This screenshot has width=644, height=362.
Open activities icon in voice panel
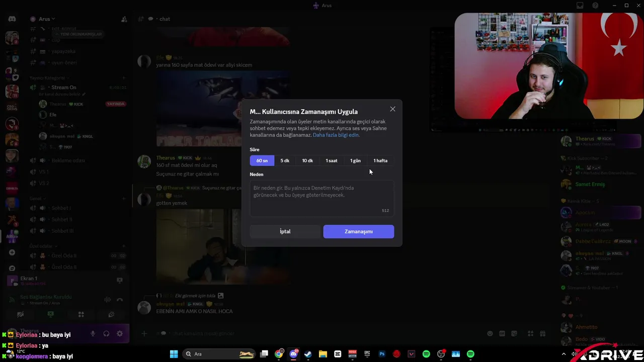81,314
